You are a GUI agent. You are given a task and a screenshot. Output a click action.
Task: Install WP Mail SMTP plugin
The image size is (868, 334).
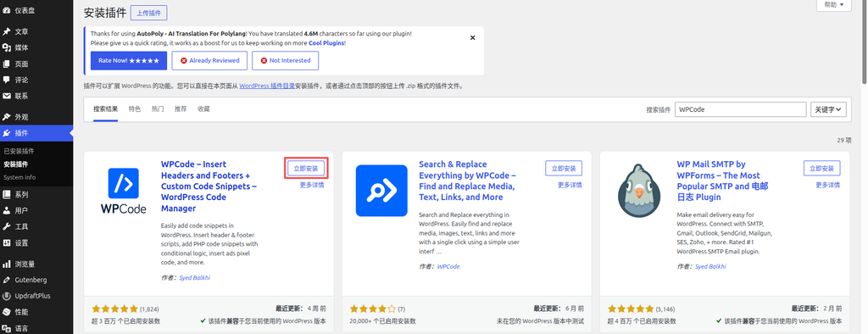pos(821,169)
